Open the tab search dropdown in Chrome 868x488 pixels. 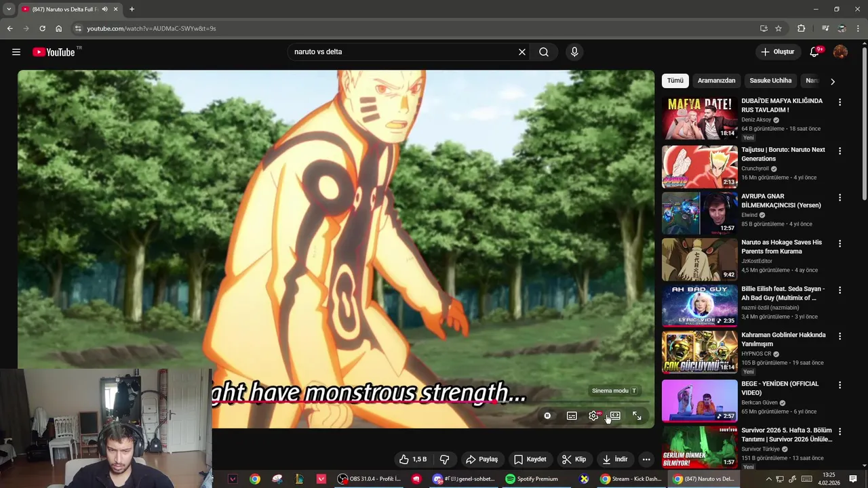(9, 9)
